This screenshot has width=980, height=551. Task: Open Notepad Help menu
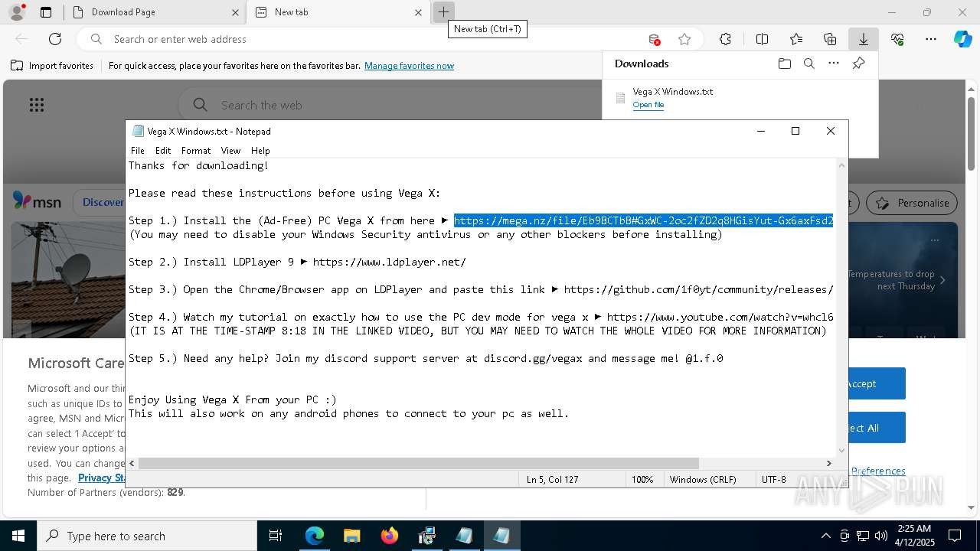coord(260,151)
